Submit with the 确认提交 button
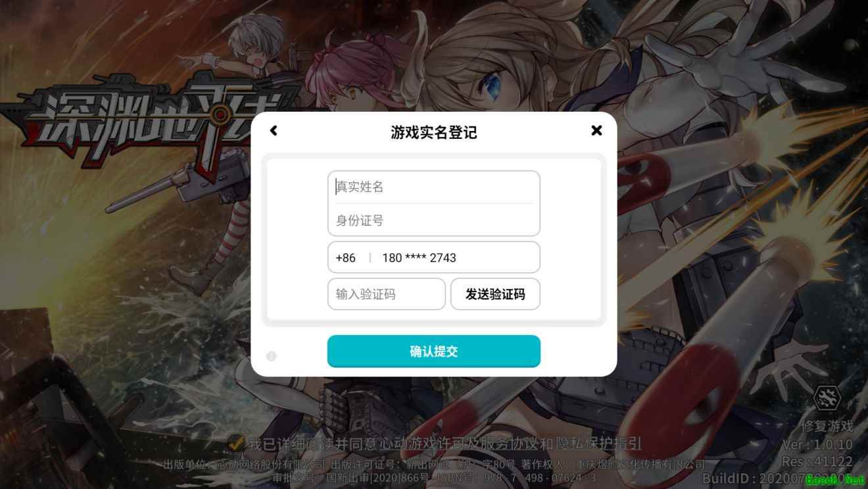The height and width of the screenshot is (489, 868). (434, 351)
